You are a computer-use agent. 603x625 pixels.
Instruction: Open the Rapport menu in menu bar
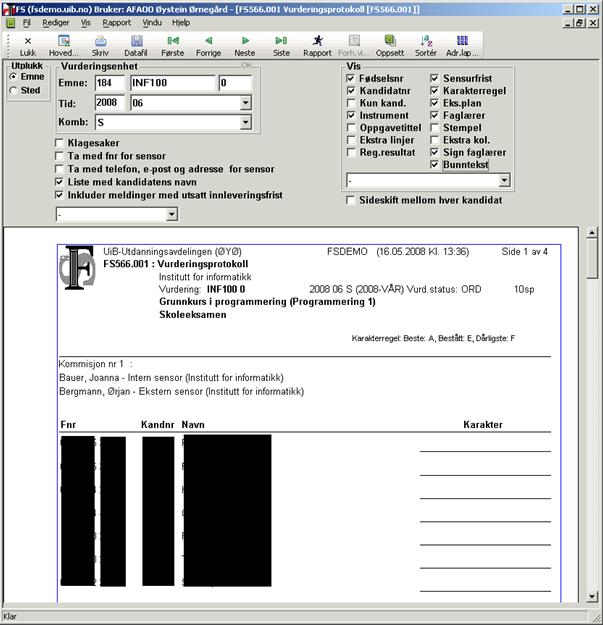click(x=117, y=23)
